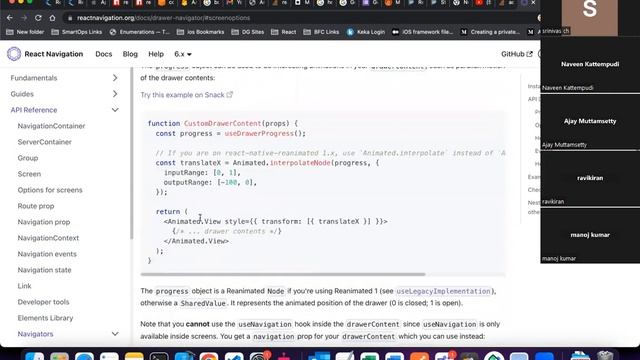Open the Creating a private bookmark

tap(490, 32)
